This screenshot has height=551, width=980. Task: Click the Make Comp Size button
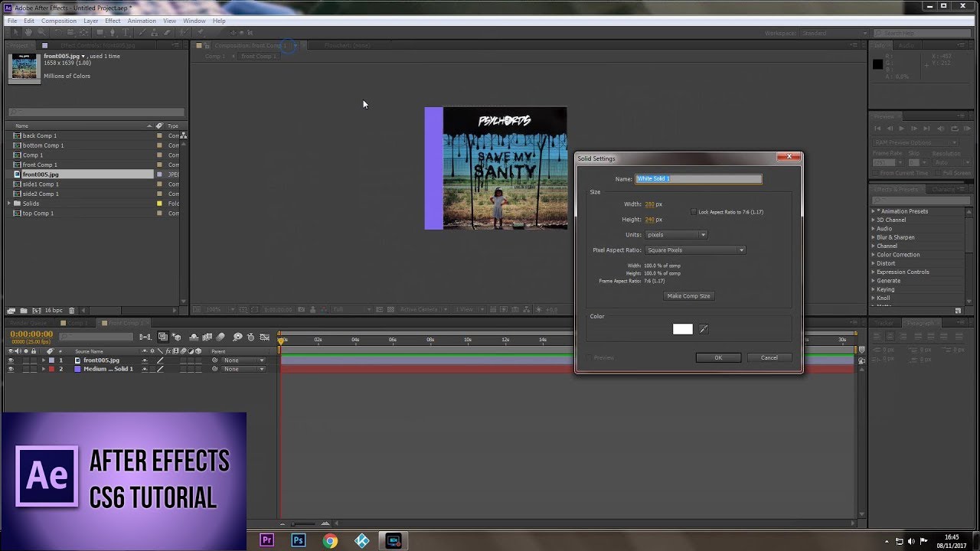[x=688, y=296]
